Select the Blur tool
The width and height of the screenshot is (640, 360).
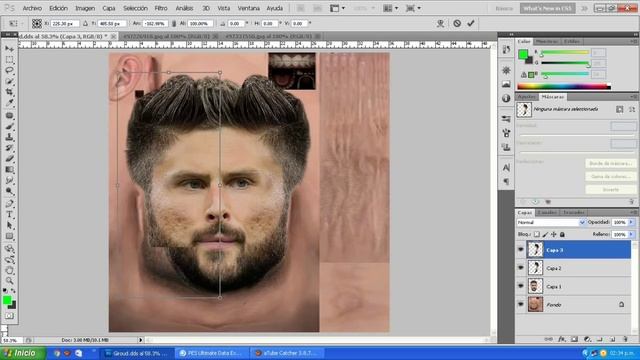point(9,180)
